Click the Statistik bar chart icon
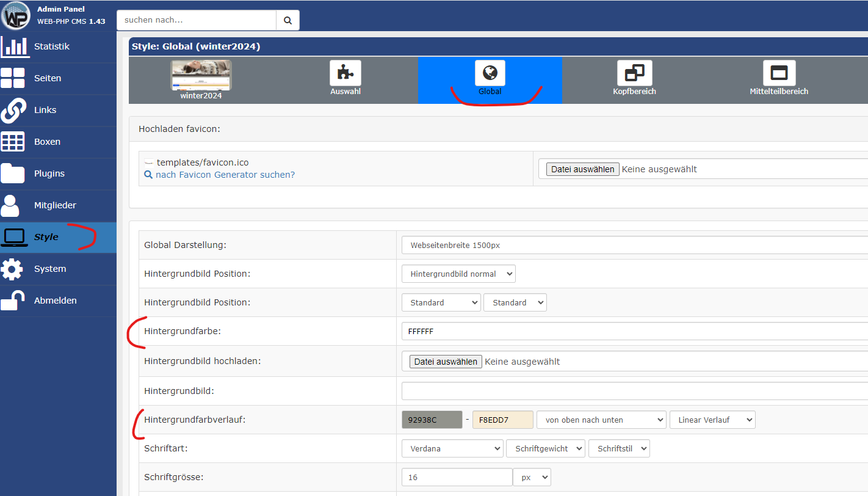This screenshot has width=868, height=496. click(15, 46)
